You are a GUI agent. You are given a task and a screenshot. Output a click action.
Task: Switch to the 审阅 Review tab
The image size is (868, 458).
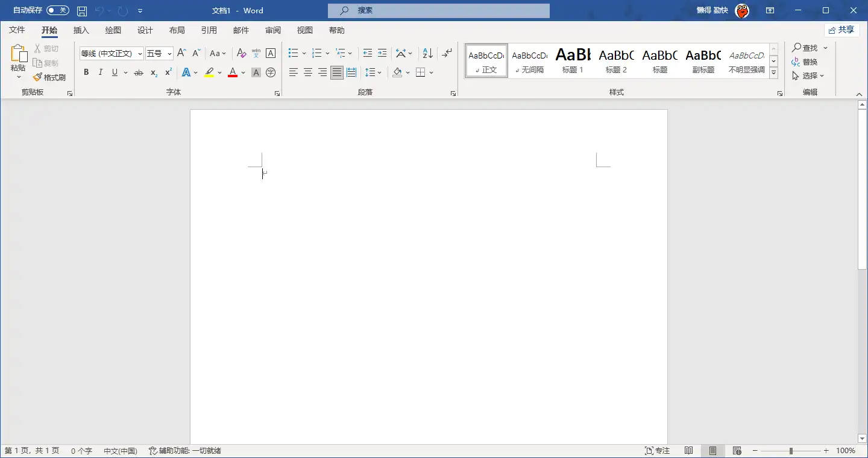pos(272,30)
